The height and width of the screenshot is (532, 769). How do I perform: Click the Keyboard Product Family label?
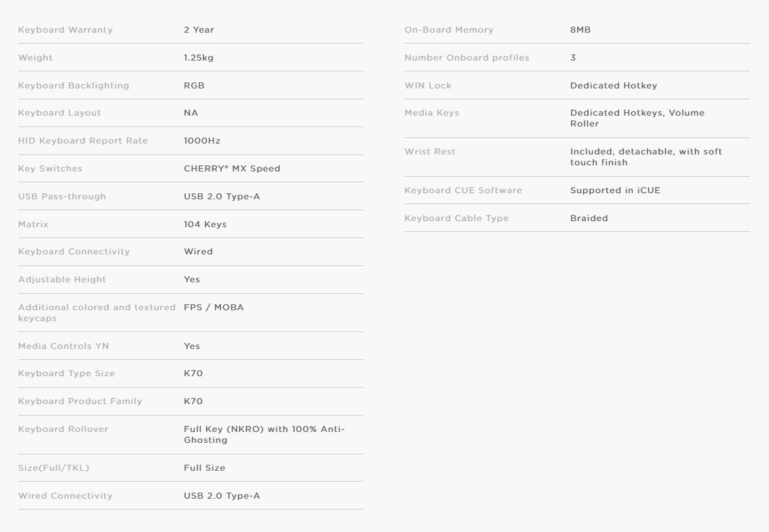(x=80, y=401)
